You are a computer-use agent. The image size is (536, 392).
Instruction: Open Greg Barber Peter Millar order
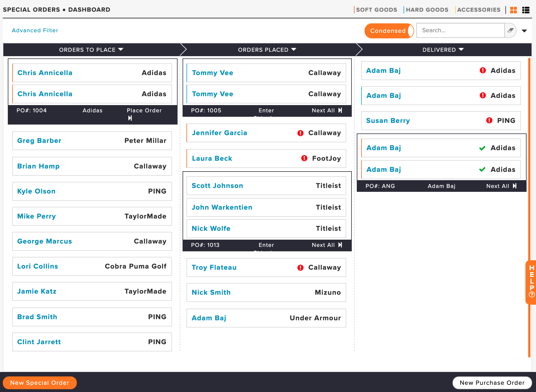[x=92, y=141]
